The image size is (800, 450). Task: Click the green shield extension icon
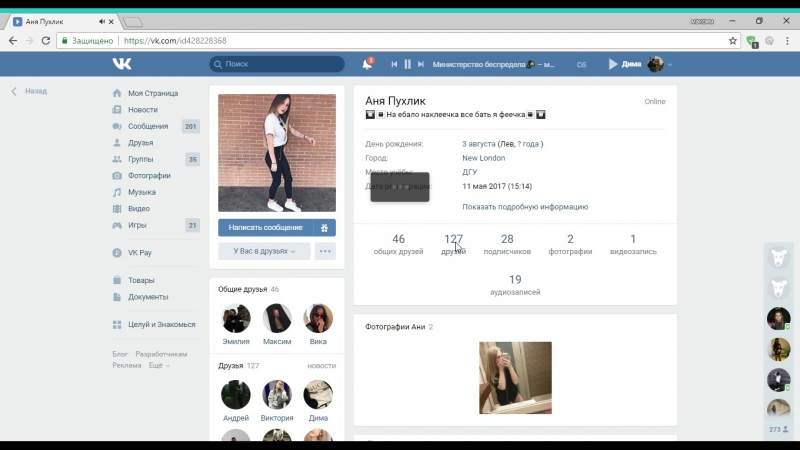(751, 41)
